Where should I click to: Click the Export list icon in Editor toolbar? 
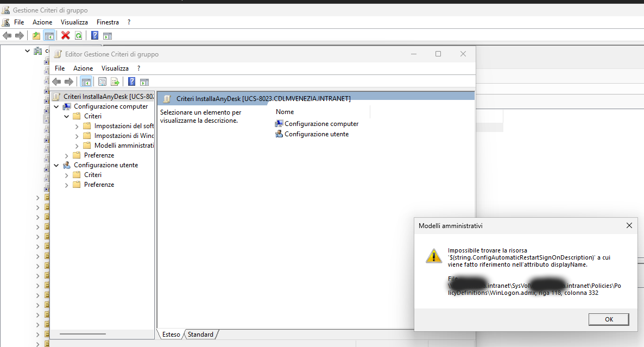click(x=115, y=81)
